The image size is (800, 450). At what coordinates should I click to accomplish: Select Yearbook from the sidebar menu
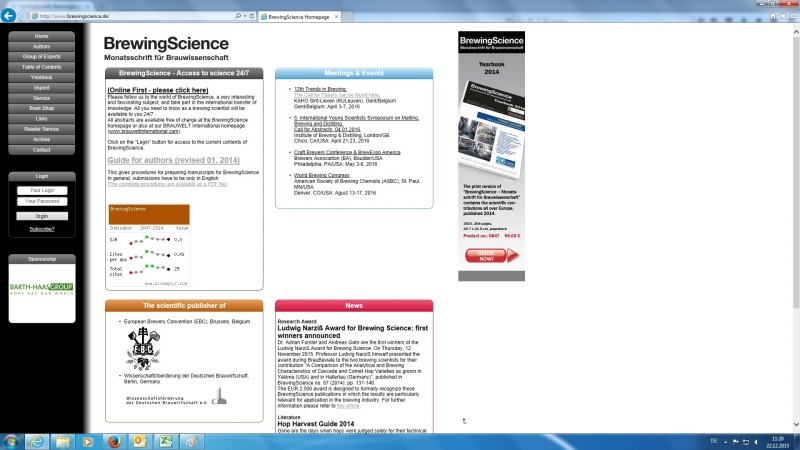point(41,77)
